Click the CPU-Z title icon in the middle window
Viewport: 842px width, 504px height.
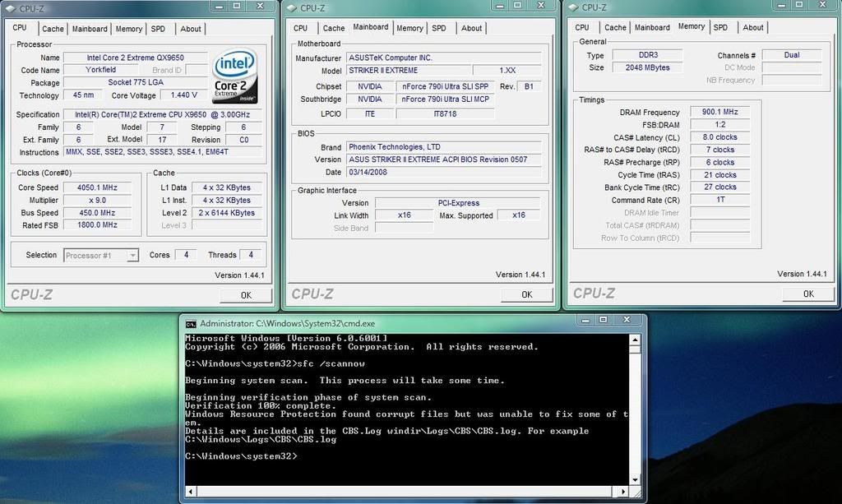pyautogui.click(x=292, y=8)
